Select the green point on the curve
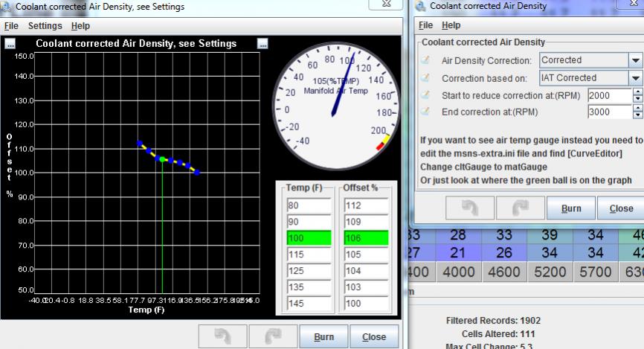Viewport: 644px width, 349px height. tap(162, 159)
